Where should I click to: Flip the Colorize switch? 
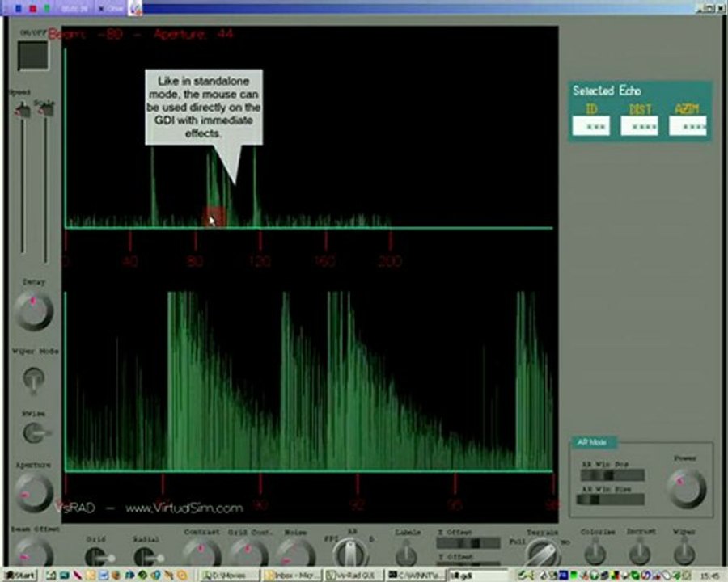click(595, 553)
